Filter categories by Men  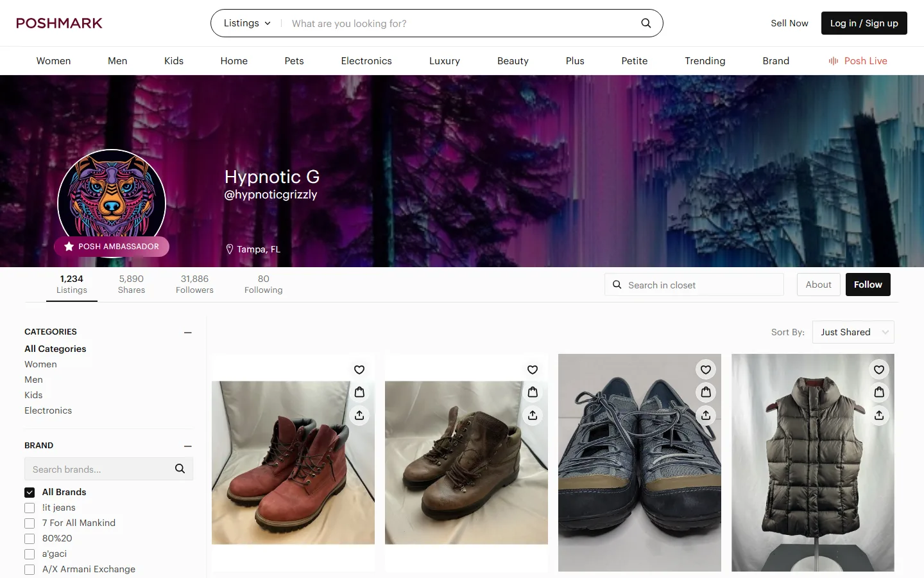tap(33, 380)
